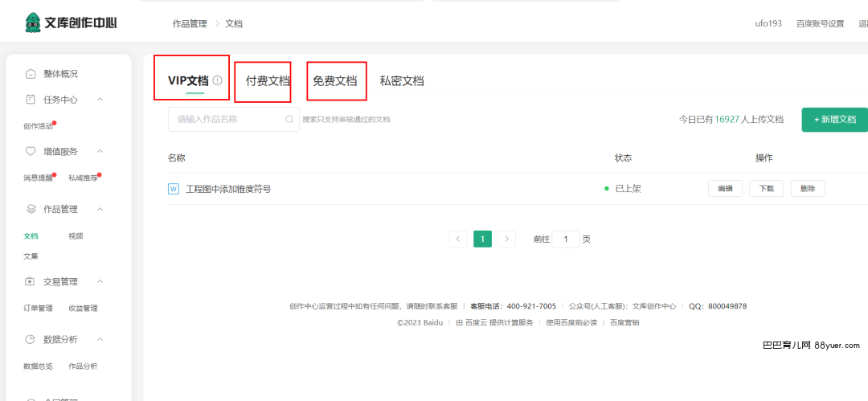This screenshot has height=401, width=868.
Task: Open 消息提醒 in the sidebar
Action: [39, 178]
